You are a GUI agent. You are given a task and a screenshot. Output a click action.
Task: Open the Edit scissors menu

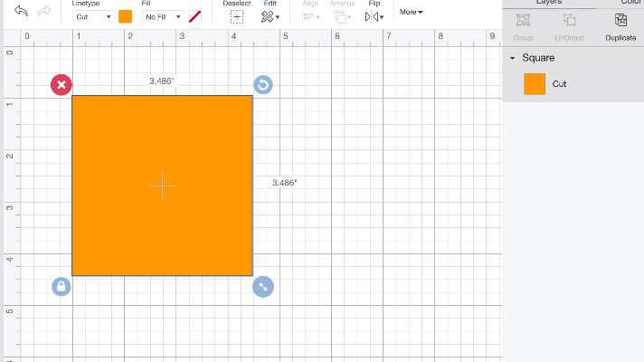point(270,16)
